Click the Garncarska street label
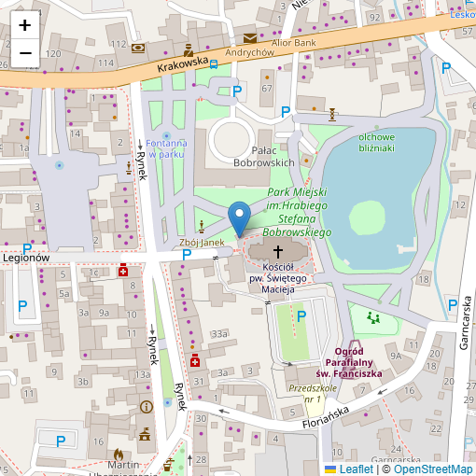The image size is (476, 476). (465, 323)
